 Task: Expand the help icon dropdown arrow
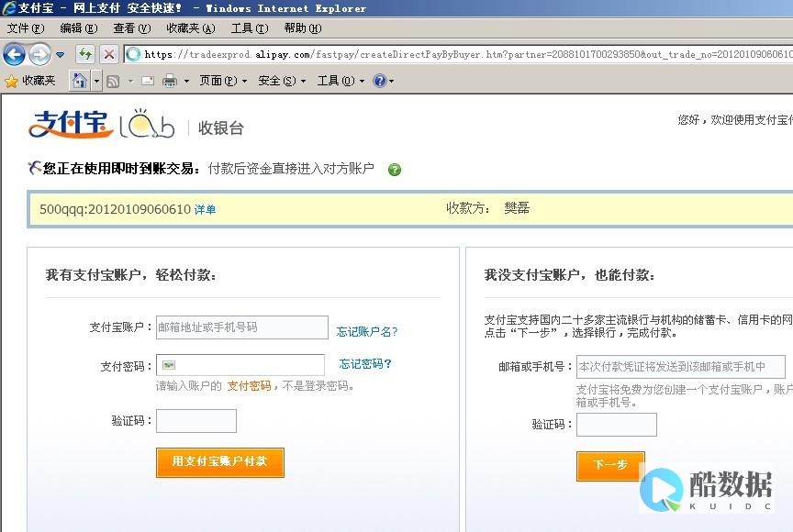pos(391,81)
